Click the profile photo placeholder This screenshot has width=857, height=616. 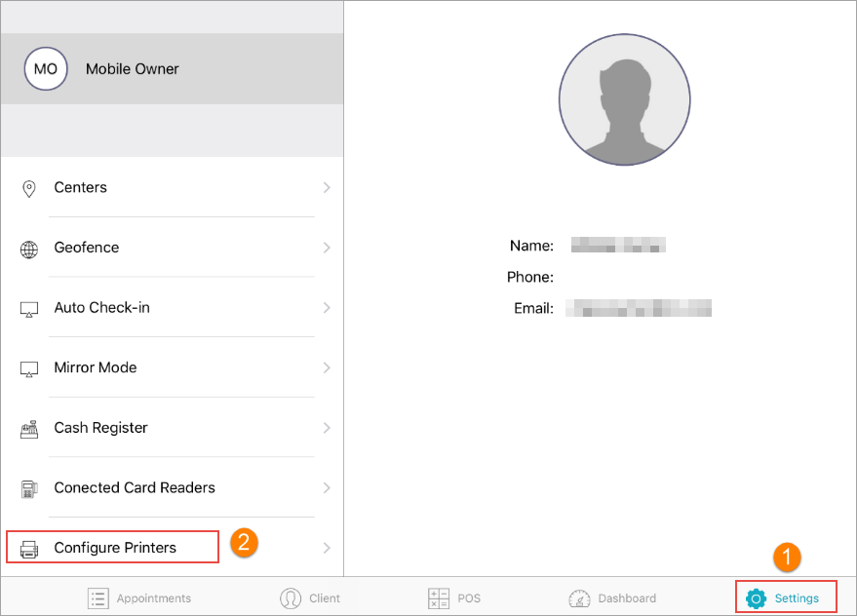click(625, 99)
